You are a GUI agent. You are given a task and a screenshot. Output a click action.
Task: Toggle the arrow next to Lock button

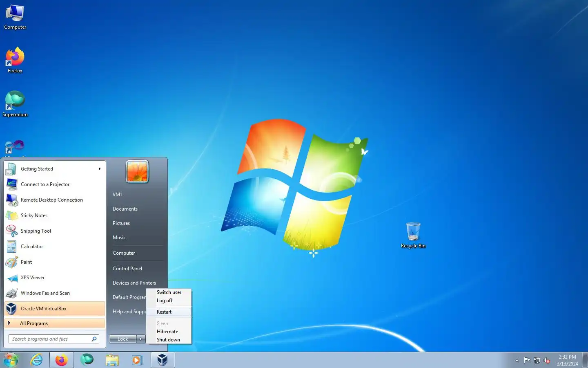tap(141, 339)
